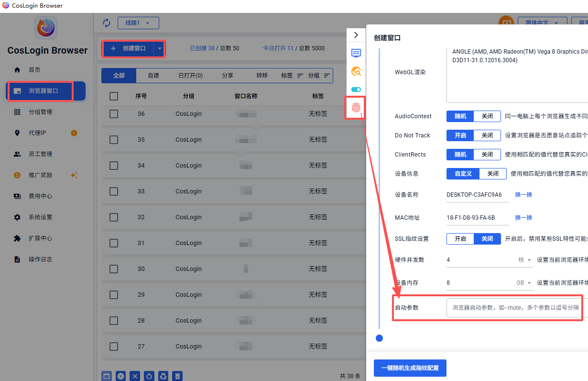This screenshot has width=588, height=381.
Task: Expand the arrow beside 创建窗口 button
Action: coord(160,48)
